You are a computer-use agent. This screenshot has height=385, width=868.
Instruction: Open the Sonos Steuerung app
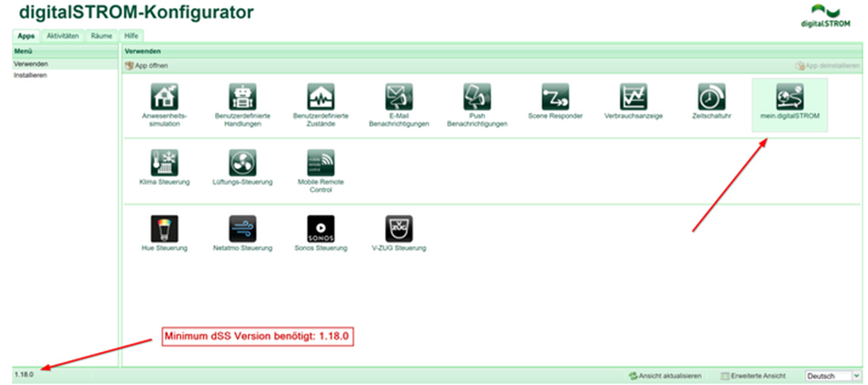point(321,229)
